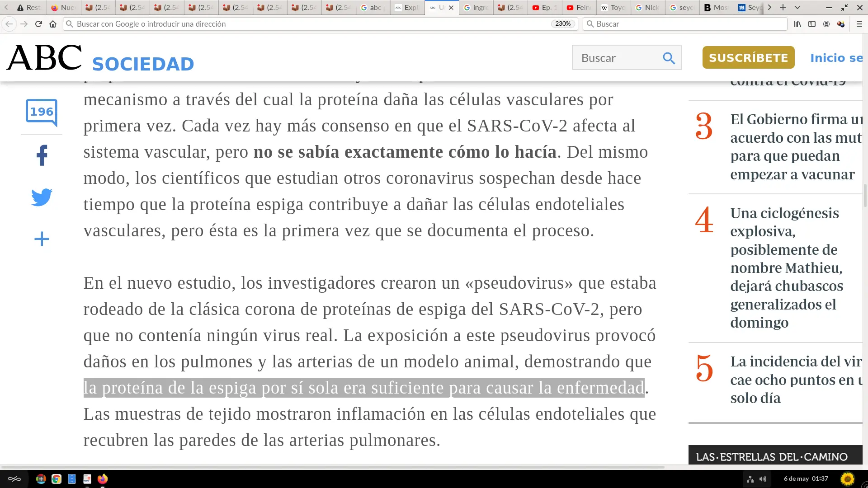Close the active ABC tab
This screenshot has height=488, width=868.
[451, 7]
